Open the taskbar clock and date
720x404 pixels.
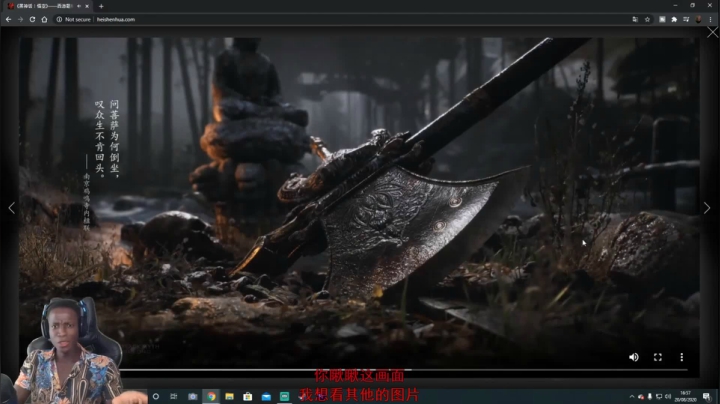point(686,397)
